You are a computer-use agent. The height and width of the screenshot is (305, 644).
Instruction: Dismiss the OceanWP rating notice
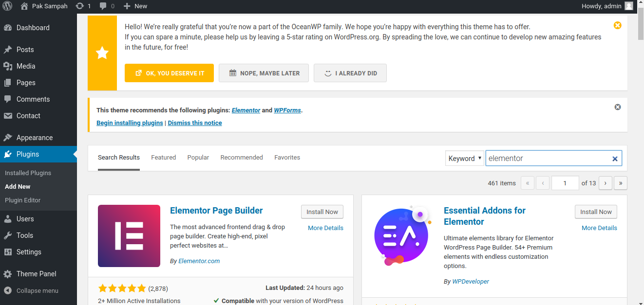[617, 25]
